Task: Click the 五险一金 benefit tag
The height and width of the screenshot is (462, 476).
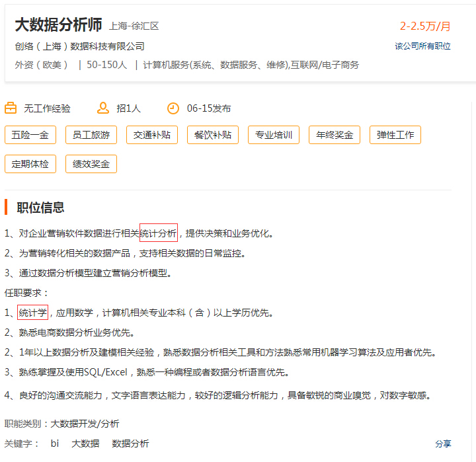Action: [30, 135]
